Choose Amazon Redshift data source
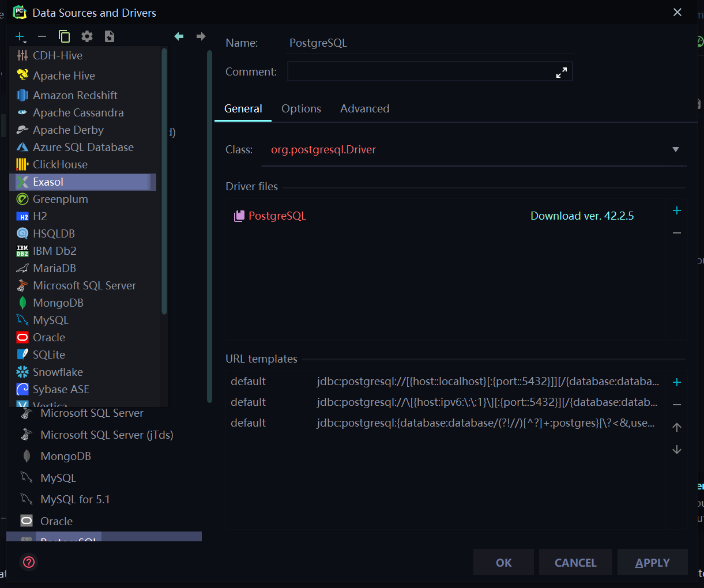This screenshot has width=704, height=588. tap(83, 95)
